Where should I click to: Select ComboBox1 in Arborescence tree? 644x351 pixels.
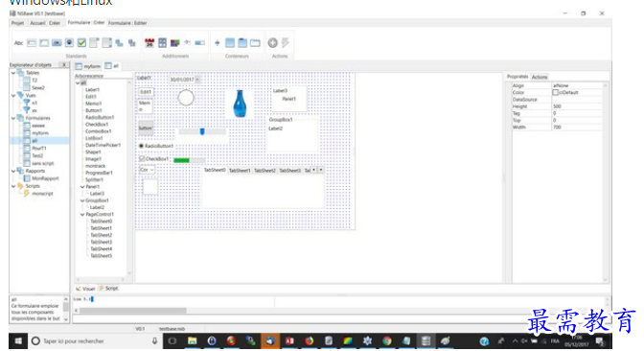pos(98,131)
